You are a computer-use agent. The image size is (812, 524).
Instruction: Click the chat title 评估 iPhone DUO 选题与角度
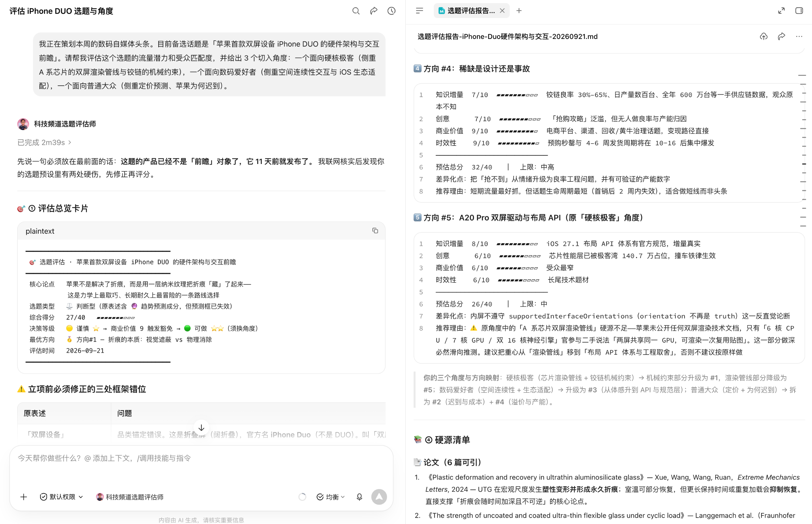coord(61,11)
